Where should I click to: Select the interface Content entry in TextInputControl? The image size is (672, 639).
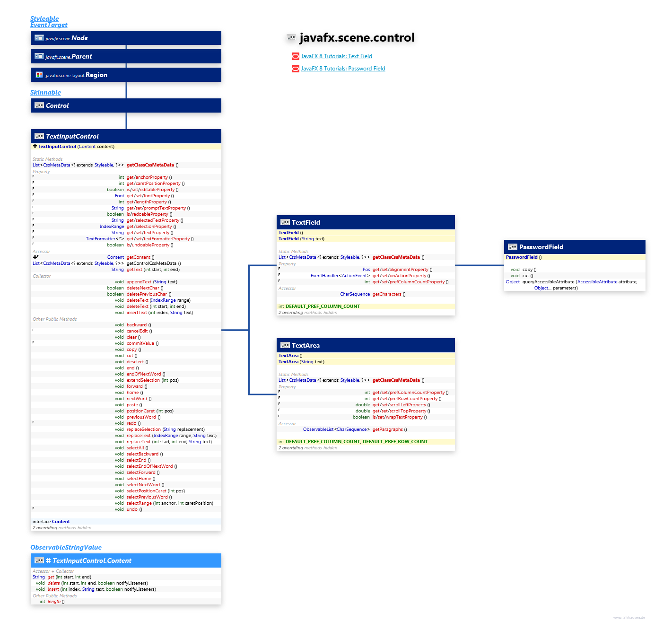[61, 522]
